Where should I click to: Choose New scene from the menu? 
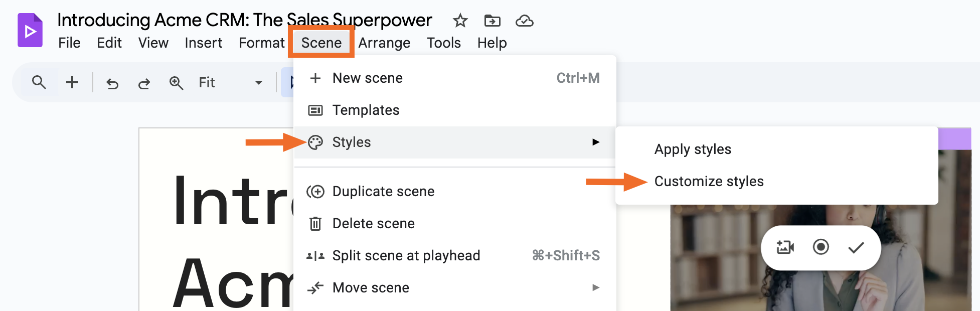click(454, 78)
